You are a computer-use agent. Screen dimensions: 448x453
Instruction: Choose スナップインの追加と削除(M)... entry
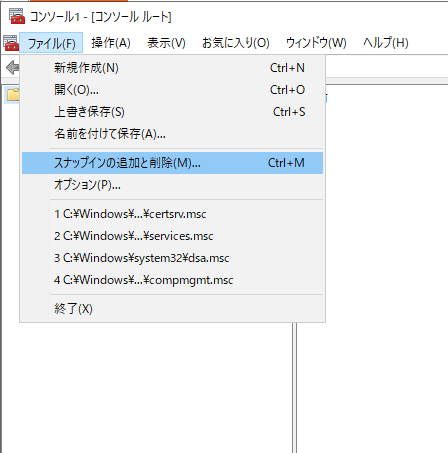coord(172,163)
